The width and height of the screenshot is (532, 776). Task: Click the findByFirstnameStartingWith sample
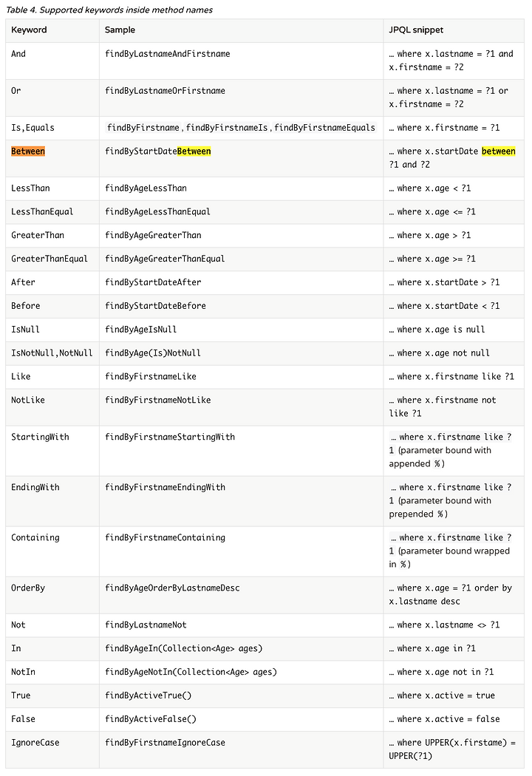170,437
